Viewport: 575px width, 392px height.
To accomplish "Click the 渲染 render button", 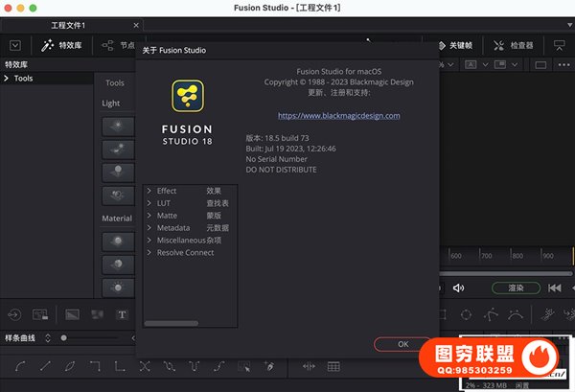I will click(x=515, y=288).
